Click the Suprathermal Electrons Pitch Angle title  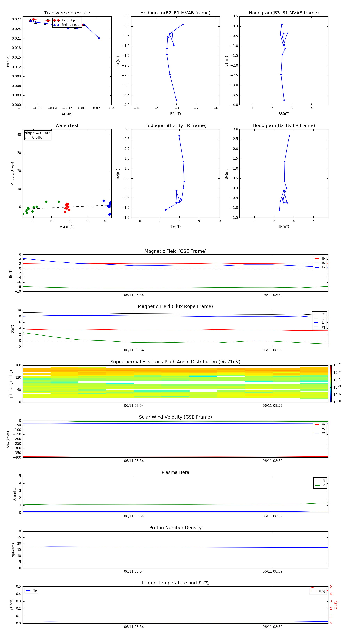click(x=175, y=362)
